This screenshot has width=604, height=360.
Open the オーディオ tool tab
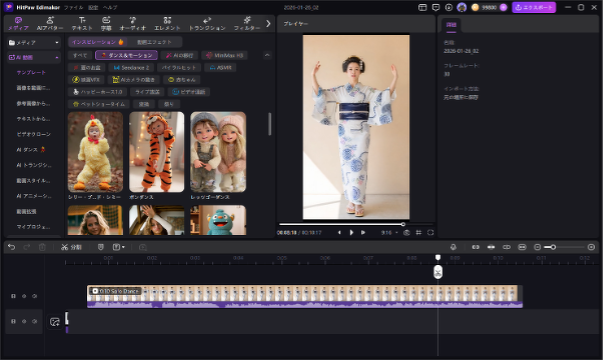tap(133, 23)
